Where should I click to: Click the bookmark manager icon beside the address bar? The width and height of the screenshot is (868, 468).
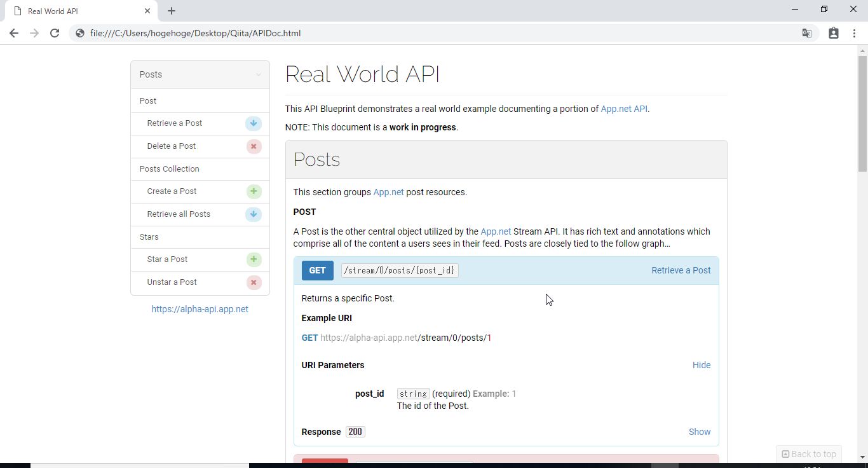833,33
